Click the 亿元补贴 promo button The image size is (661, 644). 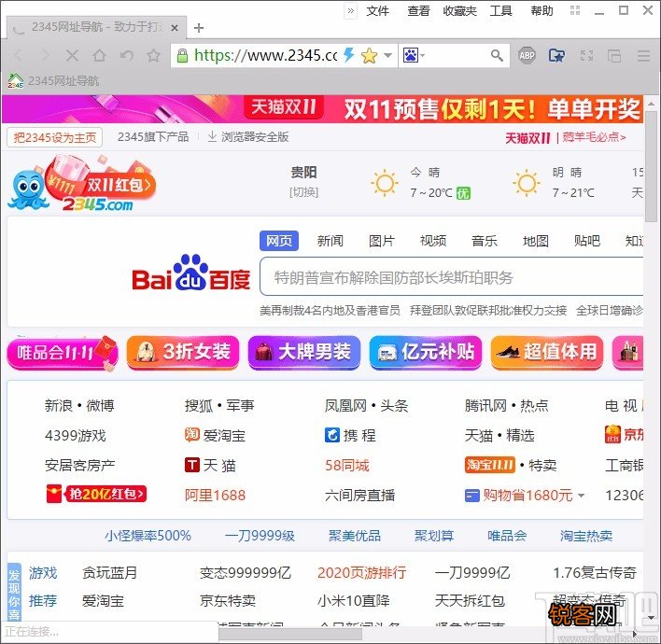426,353
